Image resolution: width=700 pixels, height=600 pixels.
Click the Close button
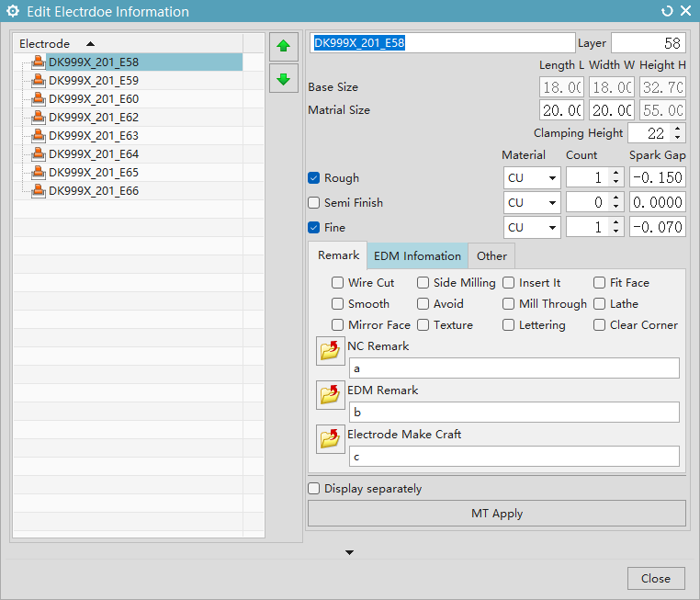656,579
